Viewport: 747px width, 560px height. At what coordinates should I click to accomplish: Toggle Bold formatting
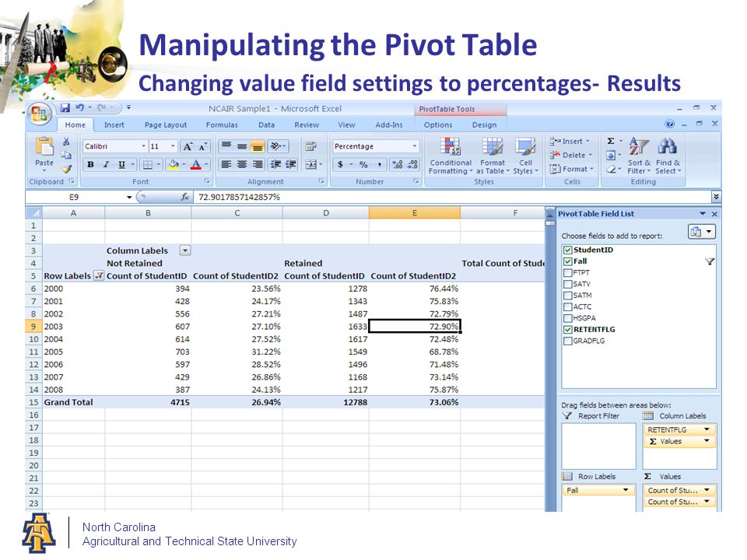pos(90,165)
